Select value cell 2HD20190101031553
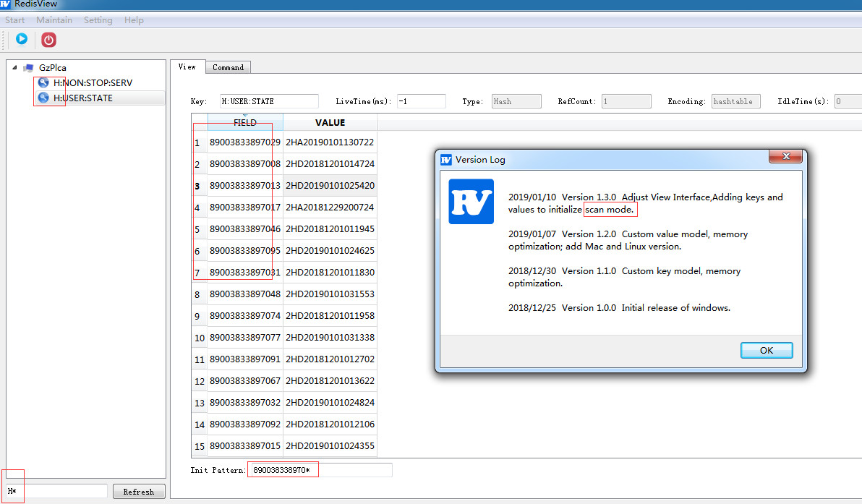 click(x=330, y=294)
